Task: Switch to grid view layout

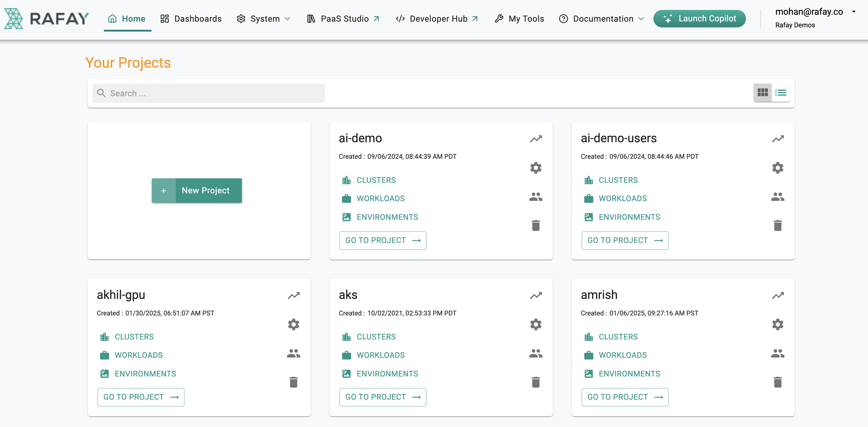Action: (x=763, y=92)
